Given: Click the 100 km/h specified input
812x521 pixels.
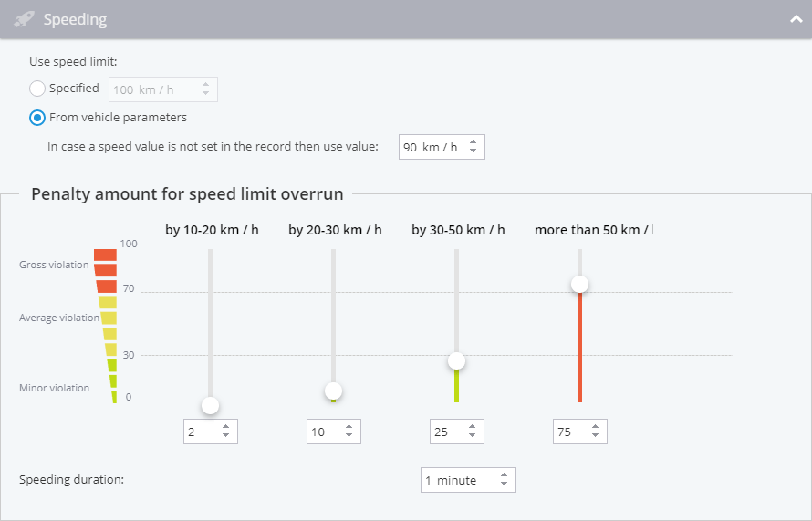Looking at the screenshot, I should 163,89.
